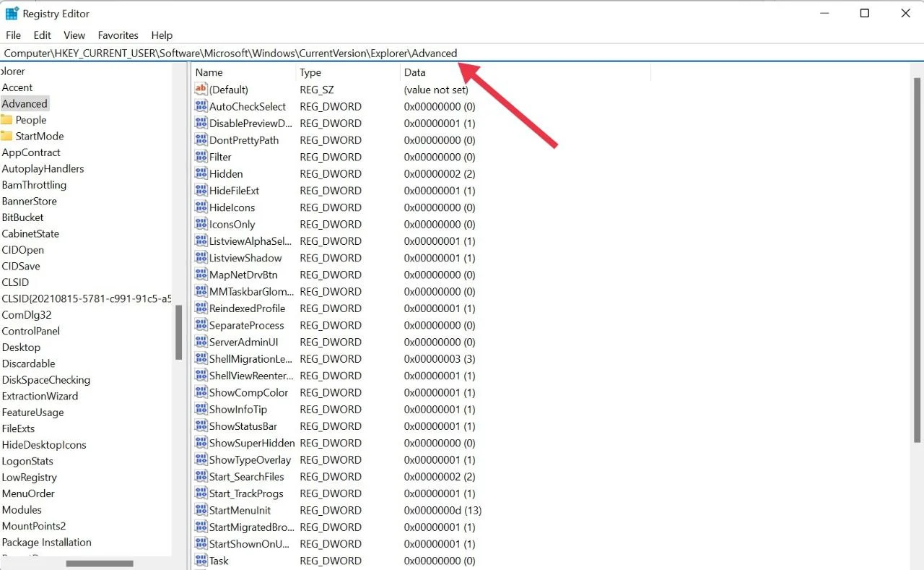Click the tree pane horizontal scrollbar thumb
The image size is (924, 570).
(x=100, y=563)
